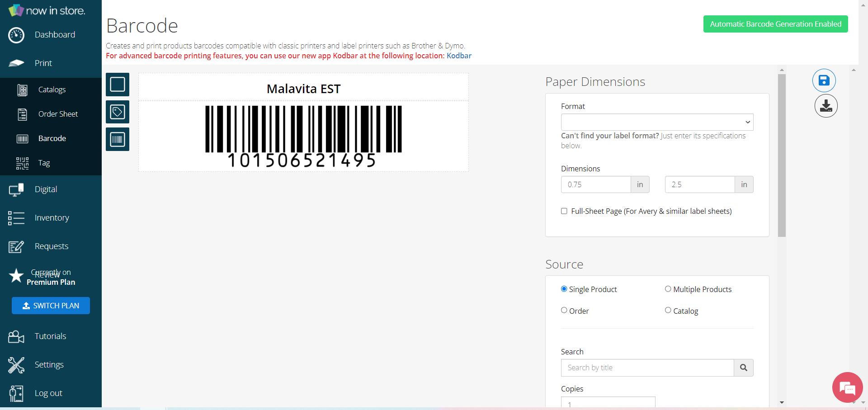Click the panel scrollbar up arrow
Screen dimensions: 868x410
tap(782, 70)
